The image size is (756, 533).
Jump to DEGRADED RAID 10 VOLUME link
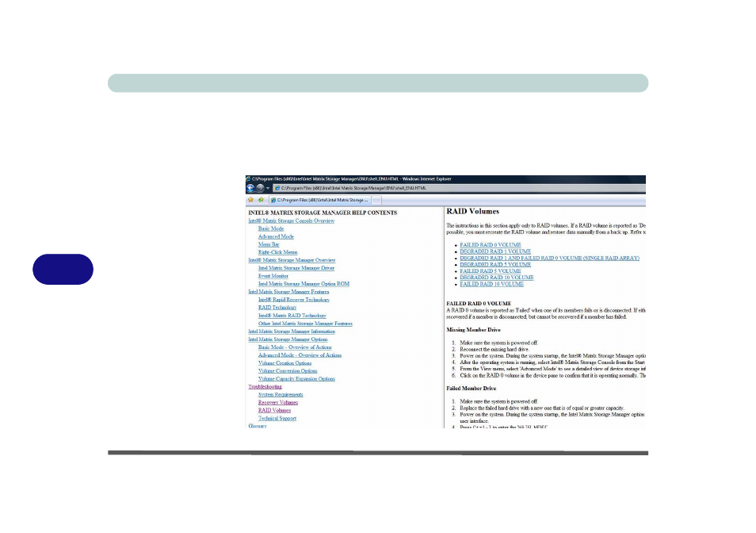coord(497,278)
